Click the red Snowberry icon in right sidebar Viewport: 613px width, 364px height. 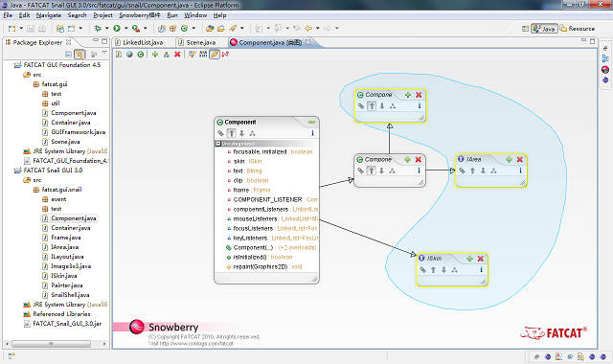(605, 70)
